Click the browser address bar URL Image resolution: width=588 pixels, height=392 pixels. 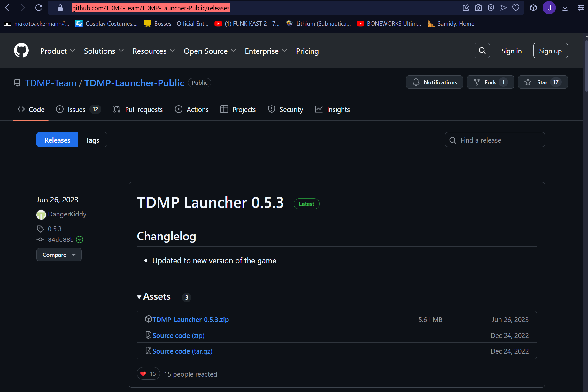pos(151,8)
